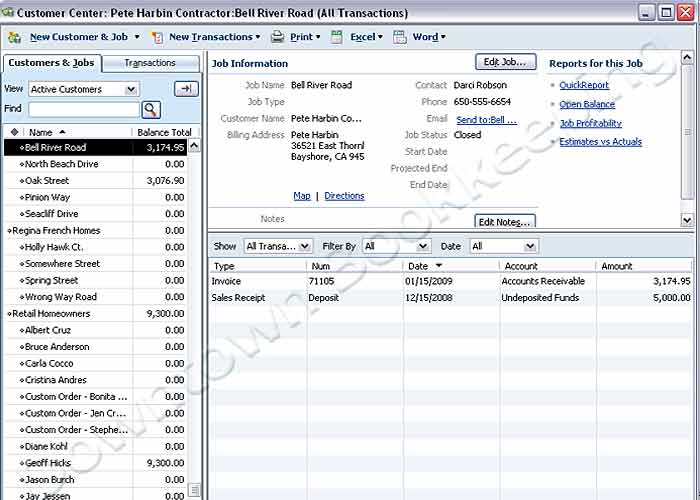Click the Edit Job button
The height and width of the screenshot is (500, 700).
(x=506, y=62)
